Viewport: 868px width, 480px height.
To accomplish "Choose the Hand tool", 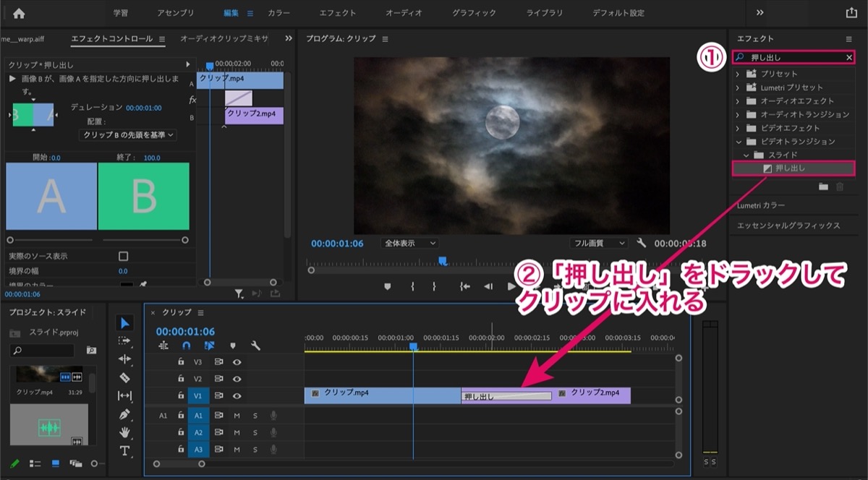I will (x=125, y=432).
